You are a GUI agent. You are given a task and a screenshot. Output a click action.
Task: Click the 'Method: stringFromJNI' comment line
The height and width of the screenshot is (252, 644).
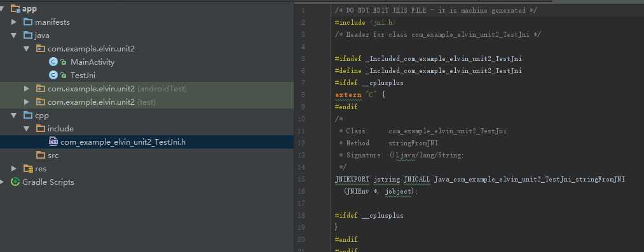point(388,143)
